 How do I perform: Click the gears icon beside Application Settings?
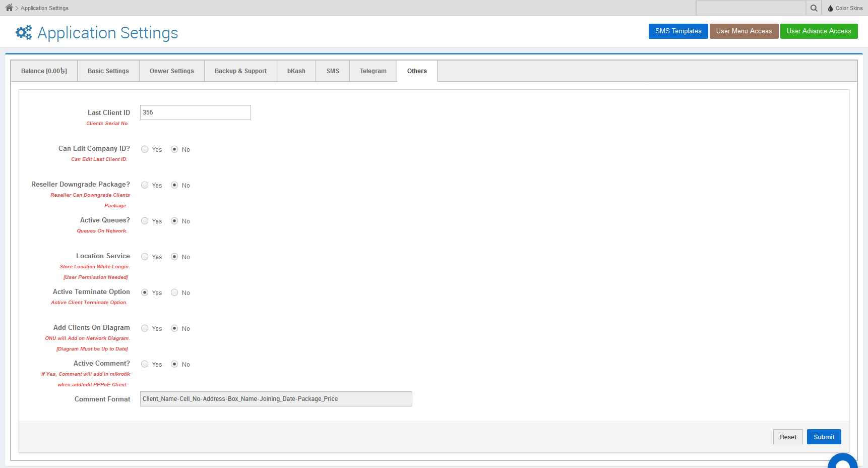click(x=24, y=33)
